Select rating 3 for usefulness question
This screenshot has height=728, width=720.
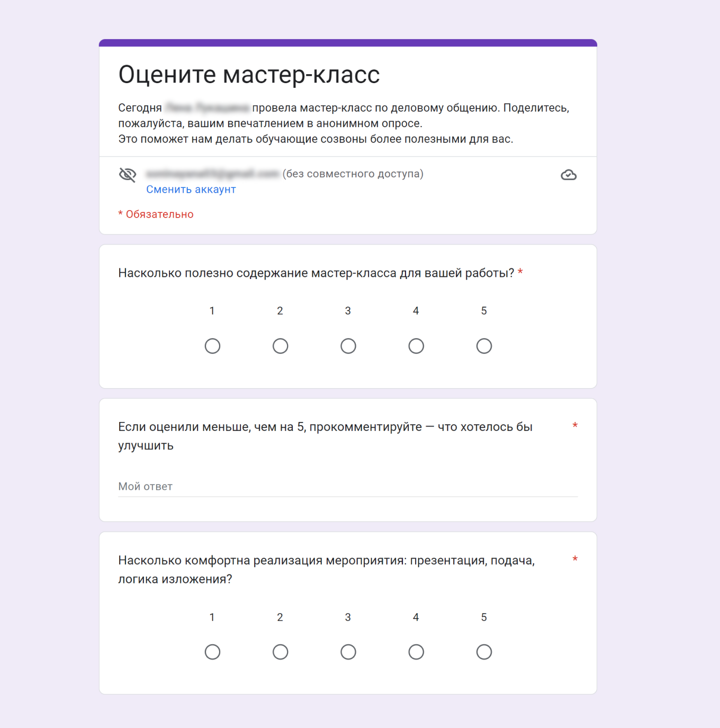pyautogui.click(x=348, y=346)
